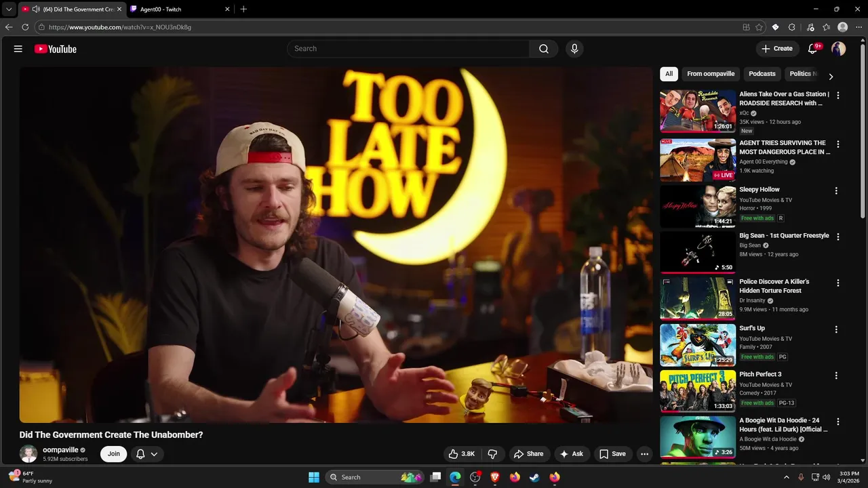Open more actions for the video
The image size is (868, 488).
click(645, 454)
